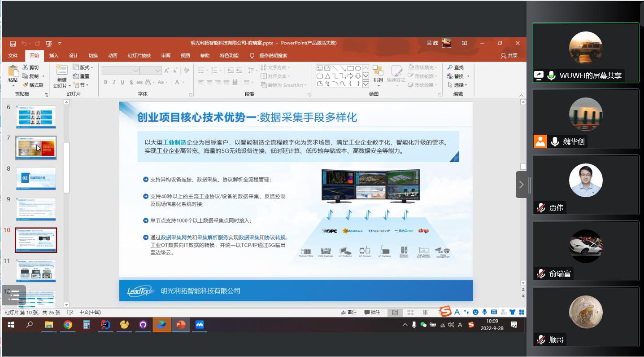Open the File (文件) menu

point(13,56)
